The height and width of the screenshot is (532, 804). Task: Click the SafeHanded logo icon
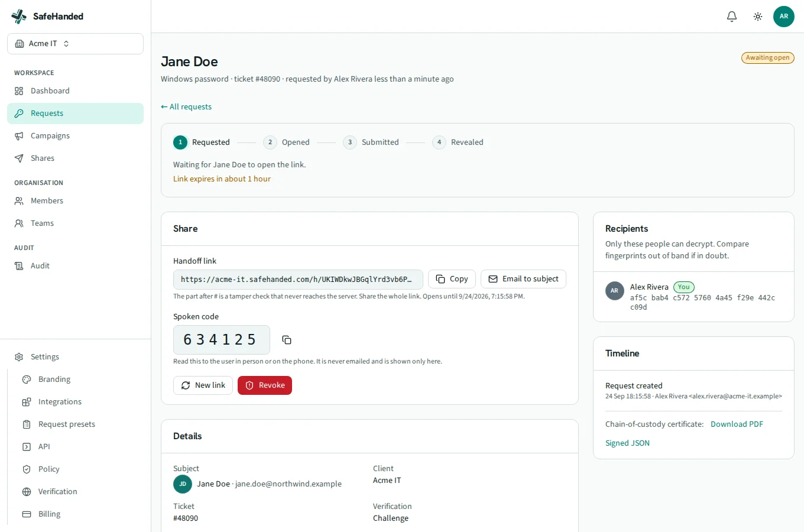point(19,17)
